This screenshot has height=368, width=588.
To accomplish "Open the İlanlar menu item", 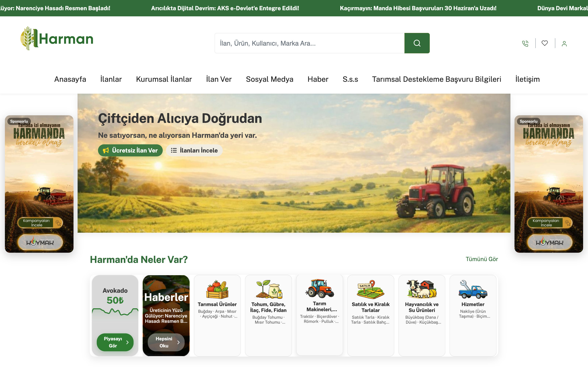I will (111, 79).
